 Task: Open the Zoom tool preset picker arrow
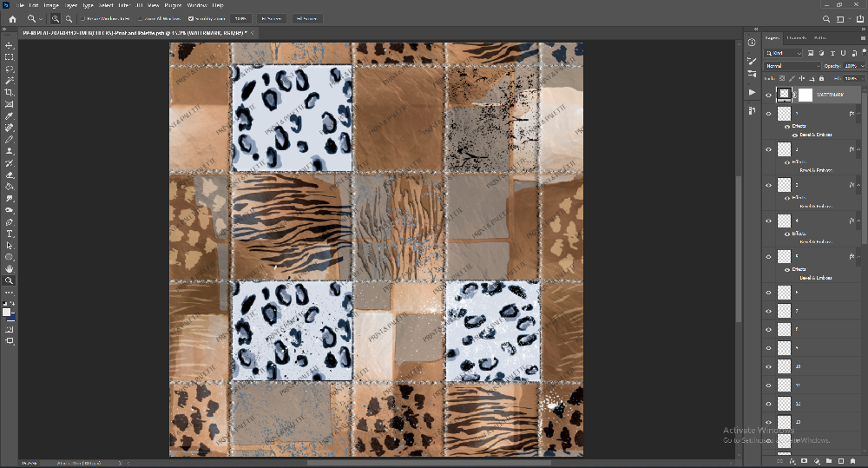pos(41,19)
